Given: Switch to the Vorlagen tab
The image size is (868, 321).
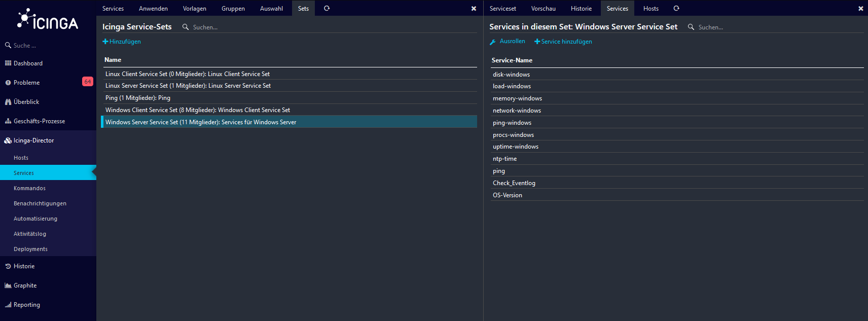Looking at the screenshot, I should 195,8.
